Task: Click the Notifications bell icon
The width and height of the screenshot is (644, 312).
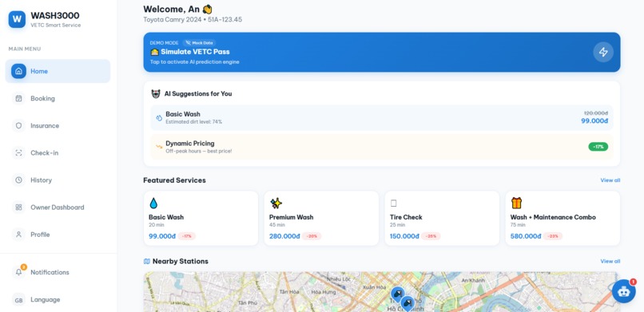Action: coord(18,272)
